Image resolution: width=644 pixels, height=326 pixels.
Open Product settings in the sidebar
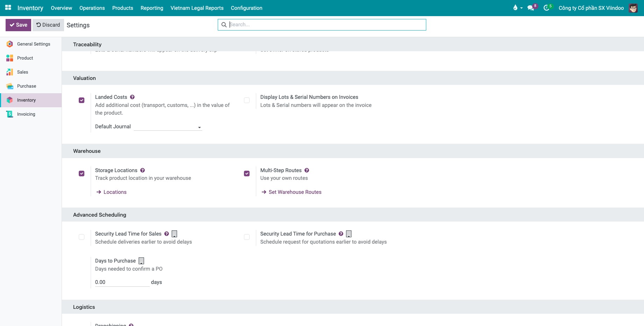pyautogui.click(x=31, y=58)
